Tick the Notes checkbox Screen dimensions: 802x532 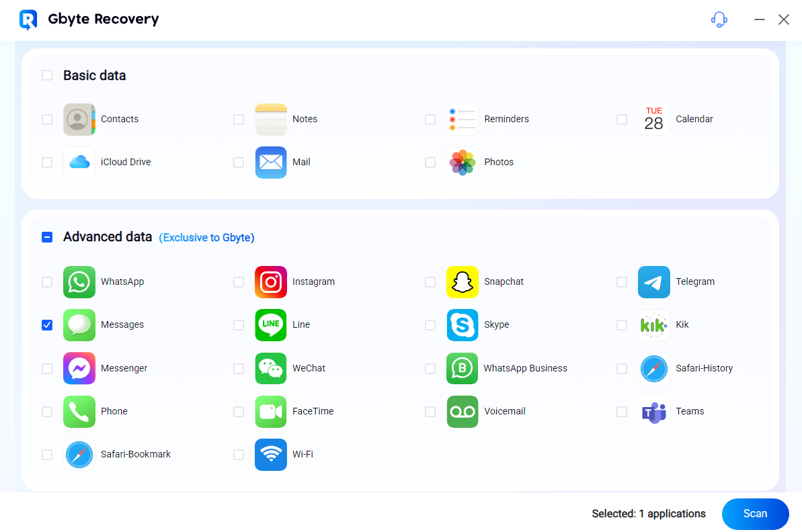click(239, 120)
